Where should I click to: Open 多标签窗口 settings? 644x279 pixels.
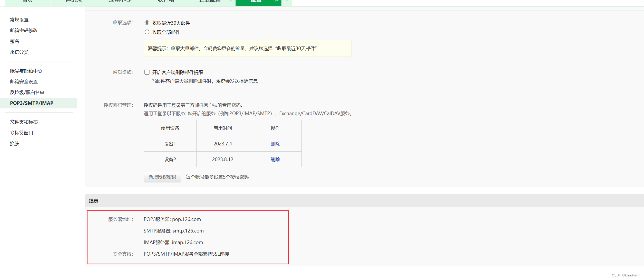[x=22, y=133]
